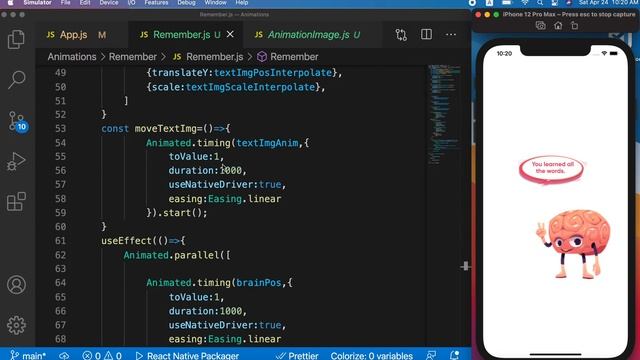Open the Help menu

pyautogui.click(x=242, y=3)
